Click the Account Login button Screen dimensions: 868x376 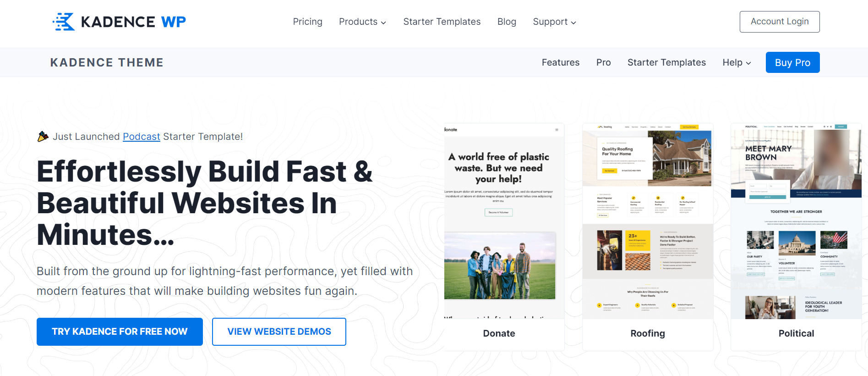[x=780, y=22]
